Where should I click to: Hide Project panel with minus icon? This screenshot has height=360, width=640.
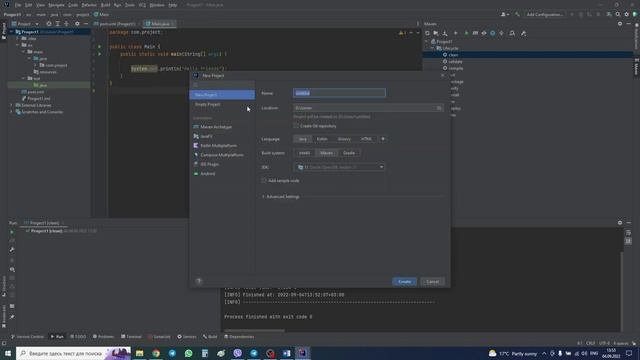click(86, 24)
